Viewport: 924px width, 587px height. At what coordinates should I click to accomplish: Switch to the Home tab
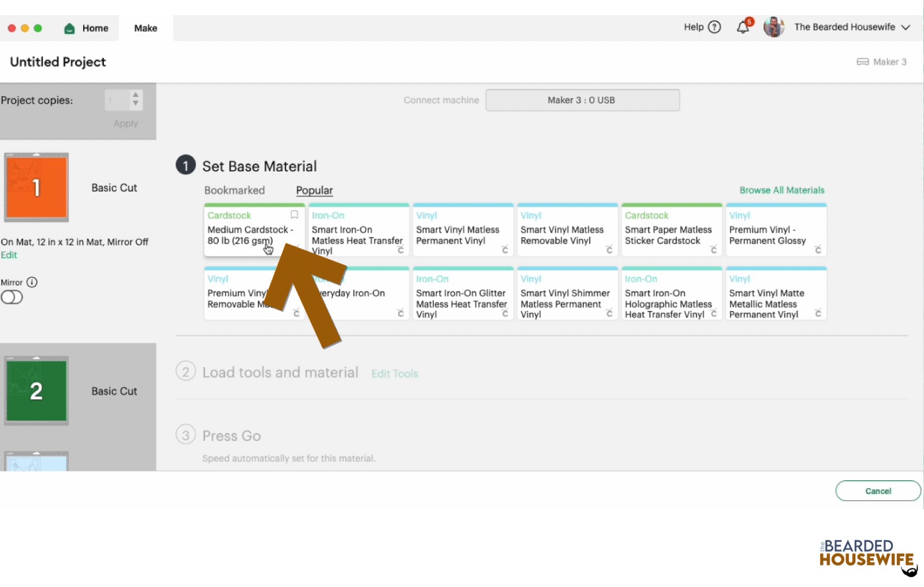[87, 28]
